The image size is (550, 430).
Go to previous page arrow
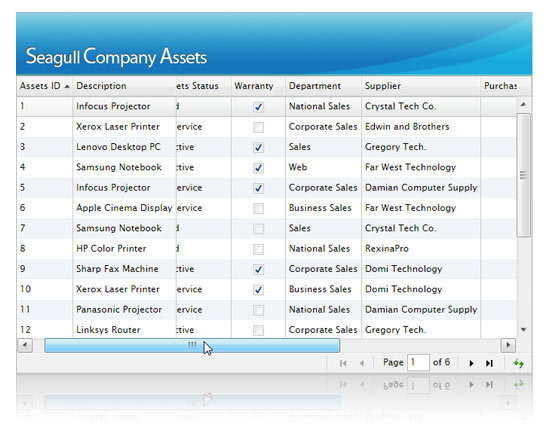[362, 363]
